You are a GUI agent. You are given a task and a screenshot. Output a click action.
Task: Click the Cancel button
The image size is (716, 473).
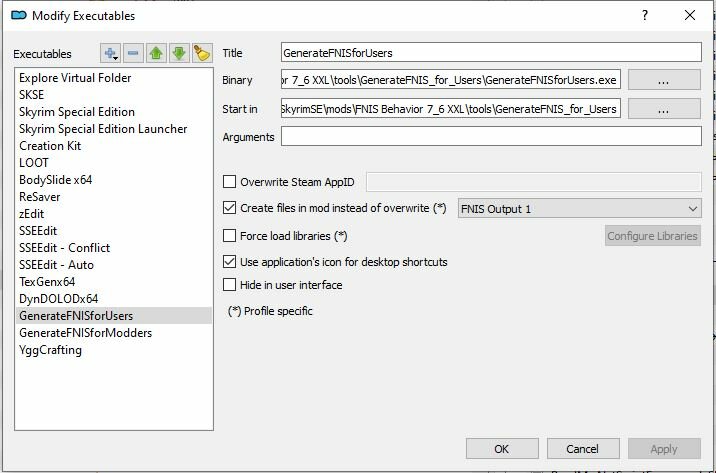583,449
